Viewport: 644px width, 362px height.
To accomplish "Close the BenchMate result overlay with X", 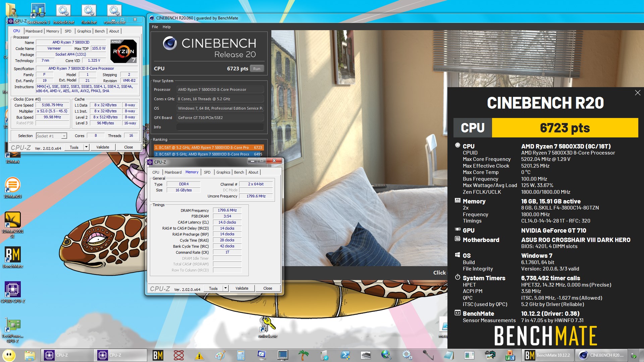I will 638,93.
